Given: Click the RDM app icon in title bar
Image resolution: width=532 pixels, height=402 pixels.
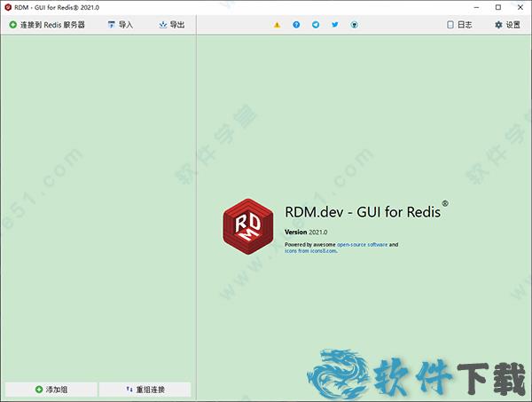Looking at the screenshot, I should tap(8, 7).
